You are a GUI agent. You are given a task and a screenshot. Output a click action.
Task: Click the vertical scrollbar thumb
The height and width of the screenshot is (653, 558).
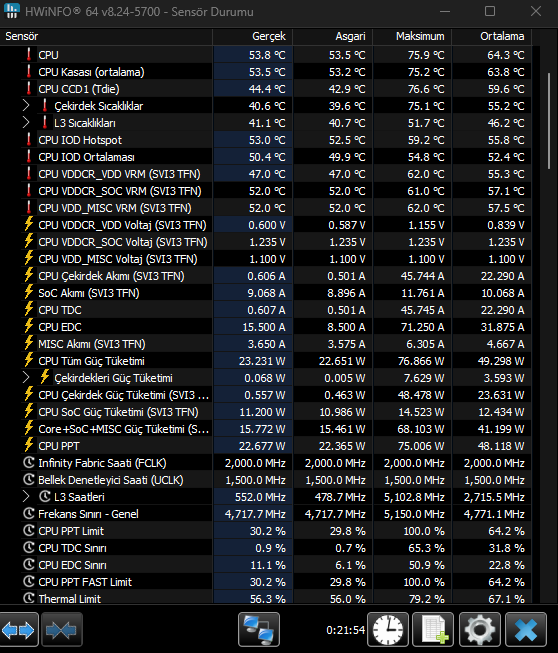point(549,121)
